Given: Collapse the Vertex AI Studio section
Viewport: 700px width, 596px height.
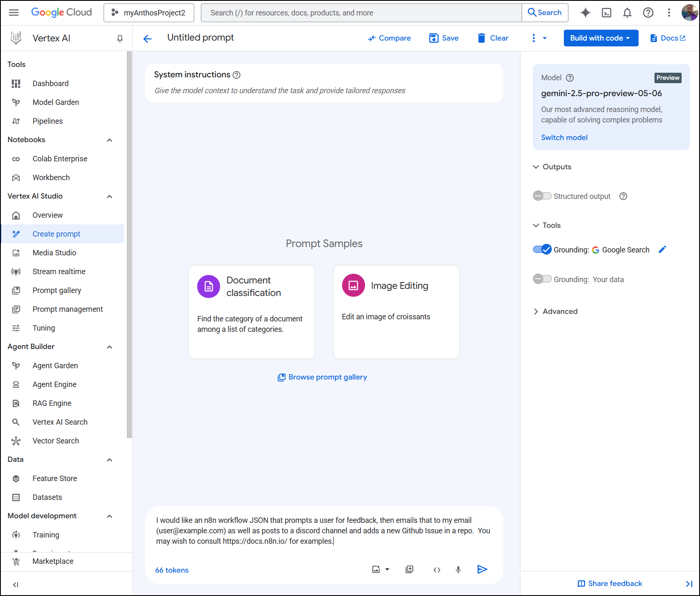Looking at the screenshot, I should (109, 196).
